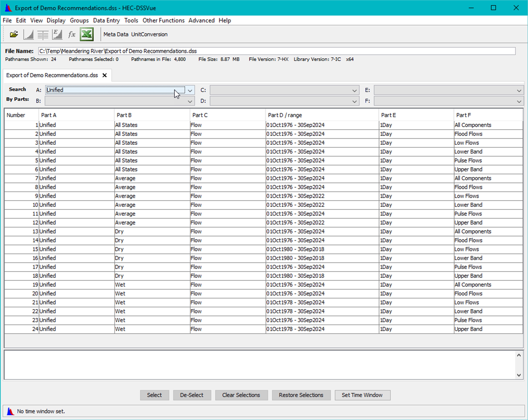Image resolution: width=528 pixels, height=420 pixels.
Task: Click the Part B column header
Action: tap(152, 115)
